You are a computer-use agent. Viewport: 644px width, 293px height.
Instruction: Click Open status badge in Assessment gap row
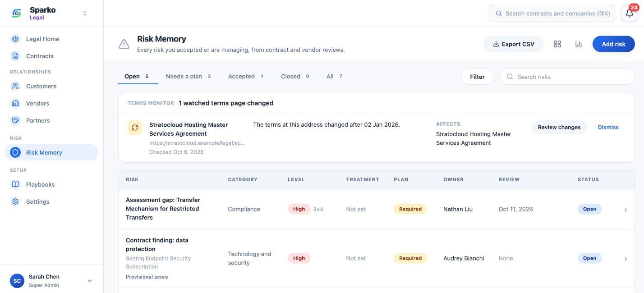[x=589, y=209]
